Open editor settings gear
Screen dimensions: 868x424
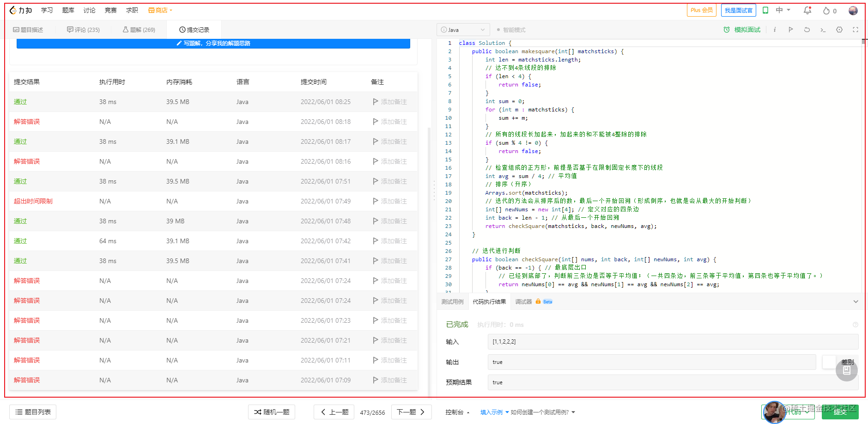point(839,30)
